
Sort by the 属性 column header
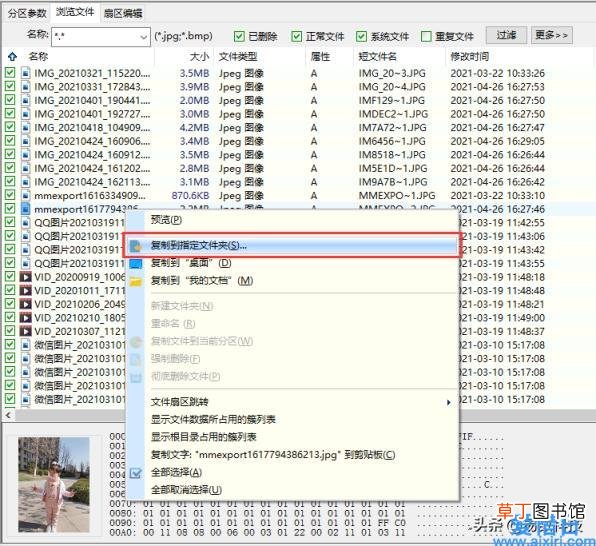(320, 57)
